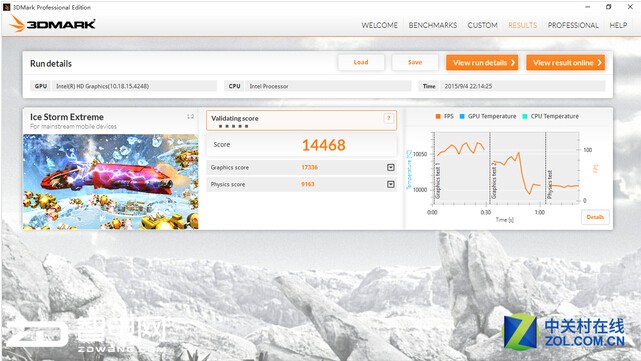This screenshot has width=641, height=361.
Task: Click the Ice Storm Extreme thumbnail image
Action: 110,182
